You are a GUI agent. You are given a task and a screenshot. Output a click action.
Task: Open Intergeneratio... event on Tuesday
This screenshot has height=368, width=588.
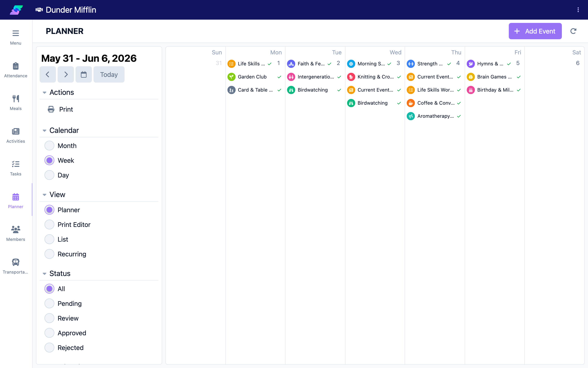pyautogui.click(x=315, y=77)
